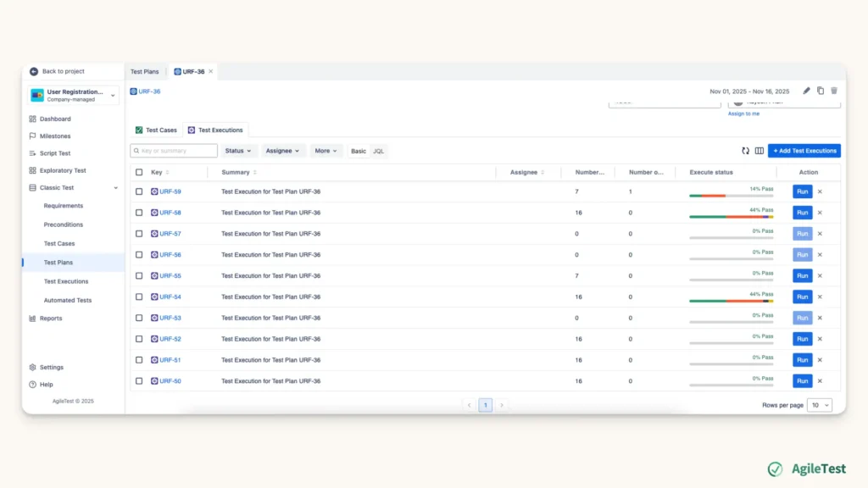The height and width of the screenshot is (488, 868).
Task: Open Preconditions in the sidebar
Action: tap(63, 225)
